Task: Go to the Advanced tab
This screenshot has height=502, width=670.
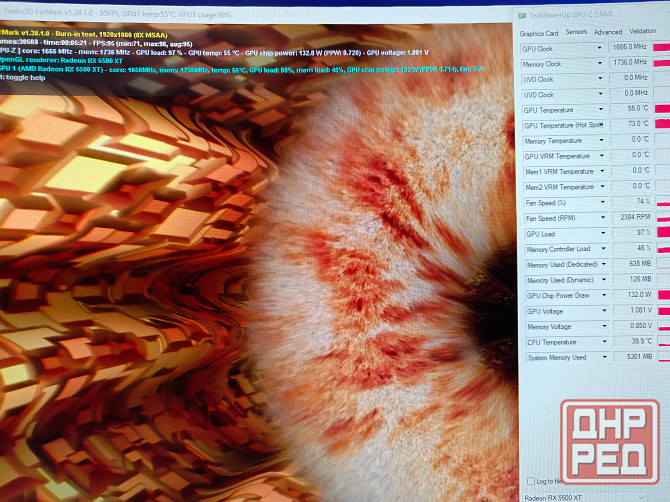Action: click(607, 32)
